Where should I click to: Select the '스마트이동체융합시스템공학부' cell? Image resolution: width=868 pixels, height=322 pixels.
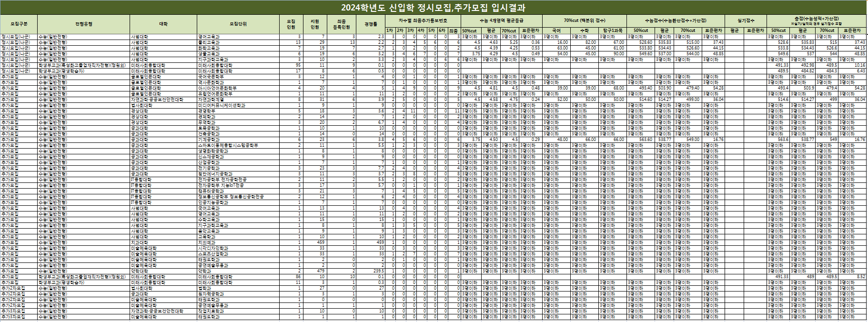pyautogui.click(x=238, y=145)
